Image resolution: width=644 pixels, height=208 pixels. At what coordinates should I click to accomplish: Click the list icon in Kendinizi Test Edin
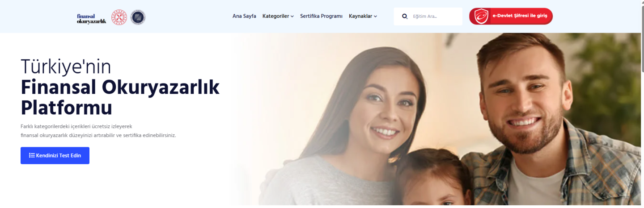(x=32, y=155)
